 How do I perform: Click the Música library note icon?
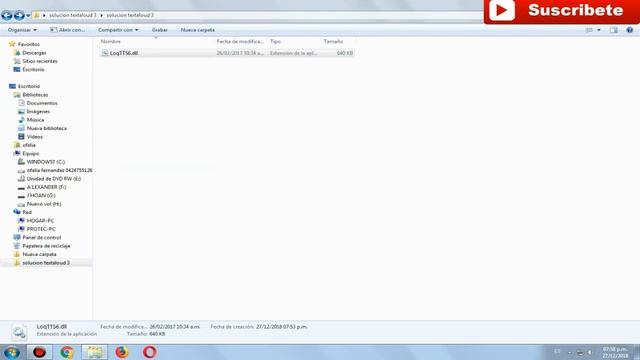(21, 120)
